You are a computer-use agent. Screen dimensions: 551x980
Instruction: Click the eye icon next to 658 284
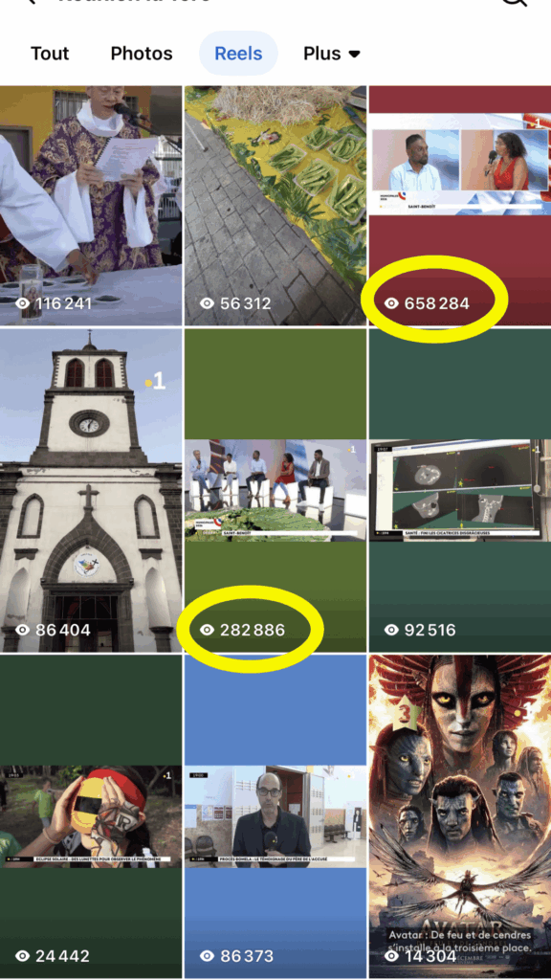click(391, 303)
